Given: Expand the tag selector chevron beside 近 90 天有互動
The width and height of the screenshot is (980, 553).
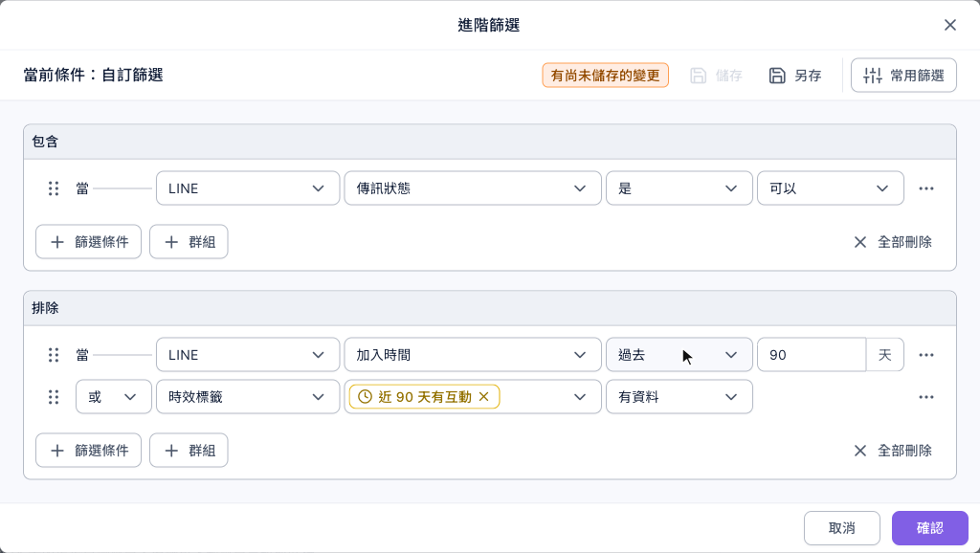Looking at the screenshot, I should coord(579,396).
